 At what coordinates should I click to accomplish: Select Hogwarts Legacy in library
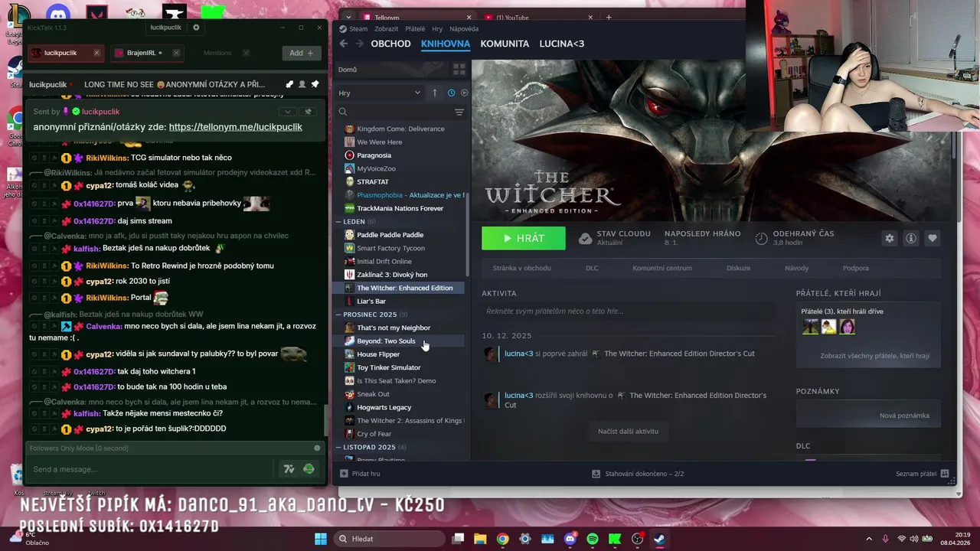point(384,407)
